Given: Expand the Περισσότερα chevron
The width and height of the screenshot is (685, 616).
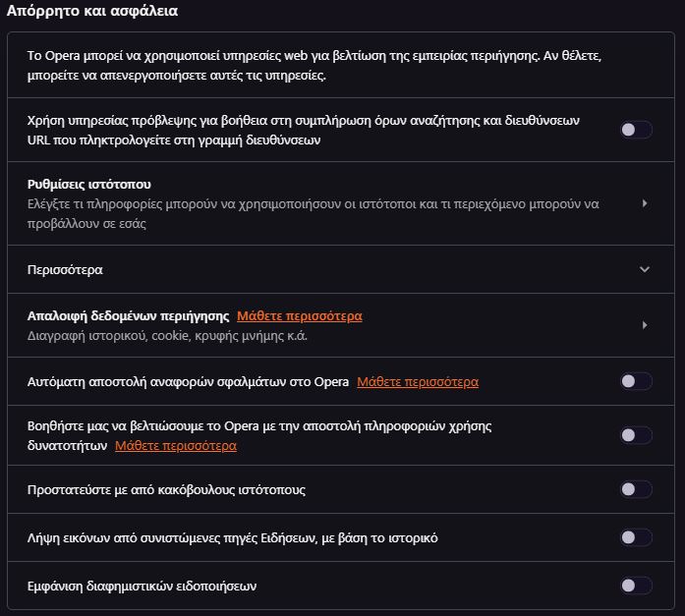Looking at the screenshot, I should 645,269.
